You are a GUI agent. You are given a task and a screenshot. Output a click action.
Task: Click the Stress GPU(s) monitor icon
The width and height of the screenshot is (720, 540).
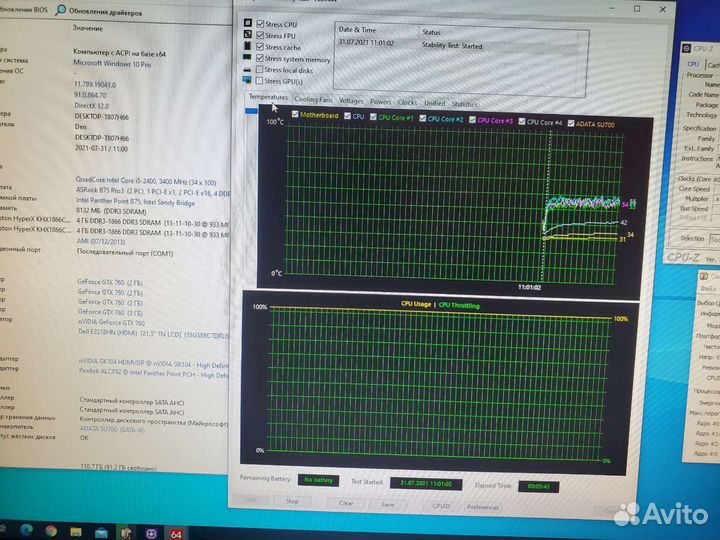pyautogui.click(x=247, y=80)
